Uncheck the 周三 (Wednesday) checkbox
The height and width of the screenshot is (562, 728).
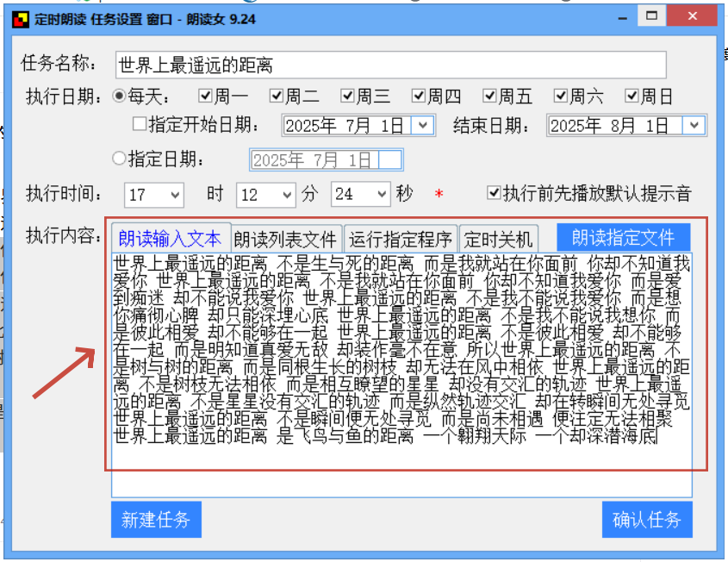347,96
